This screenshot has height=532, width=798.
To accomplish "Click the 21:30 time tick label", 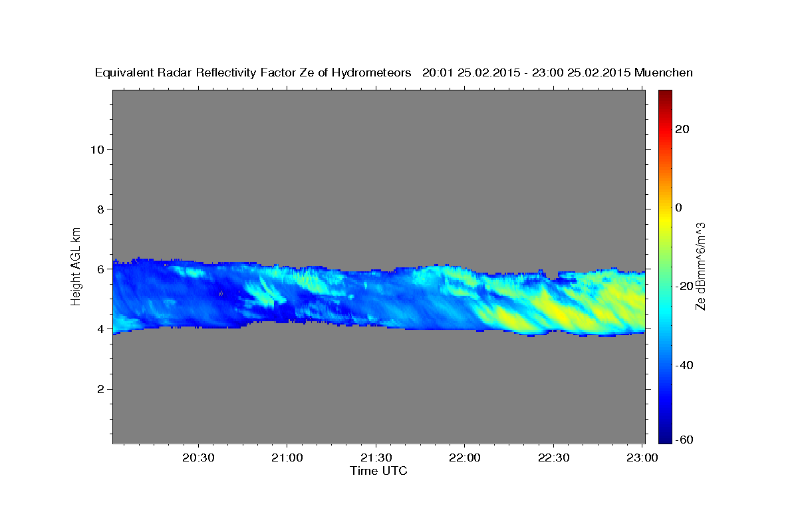I will 376,458.
